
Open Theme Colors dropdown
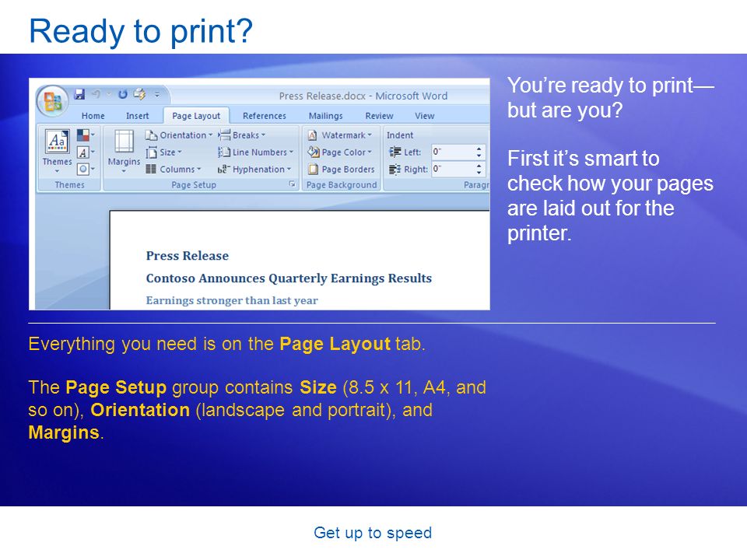86,135
